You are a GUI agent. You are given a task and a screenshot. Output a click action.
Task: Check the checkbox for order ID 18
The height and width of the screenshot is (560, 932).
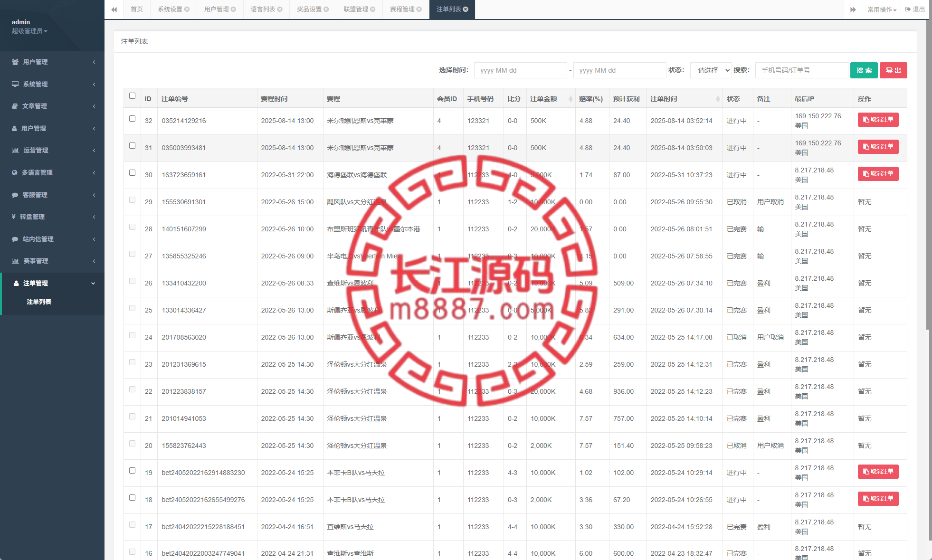point(133,498)
